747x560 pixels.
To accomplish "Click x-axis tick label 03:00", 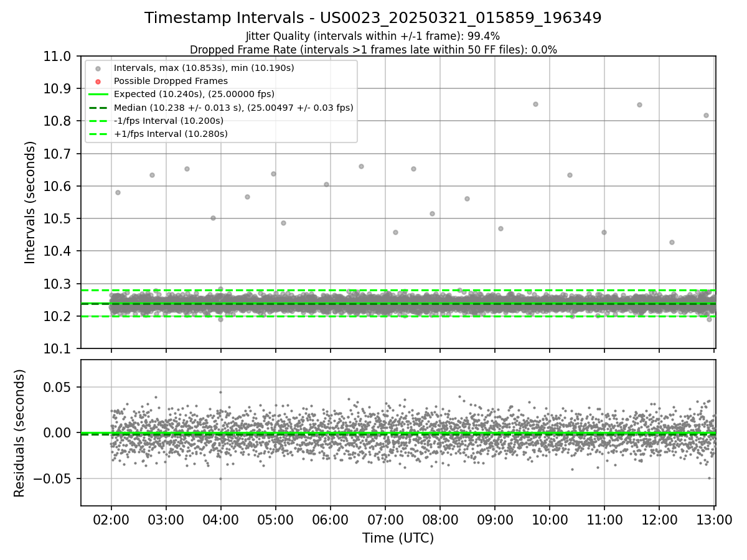I will pyautogui.click(x=166, y=519).
